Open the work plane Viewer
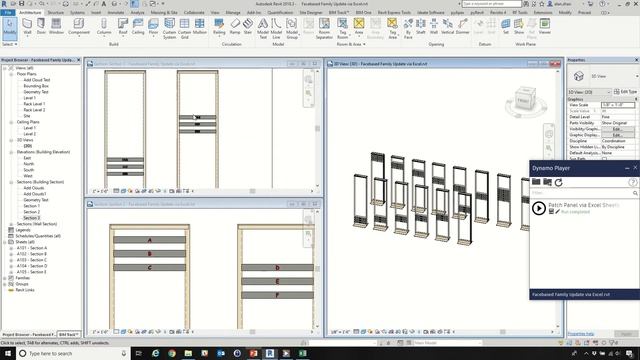The image size is (640, 360). click(544, 26)
